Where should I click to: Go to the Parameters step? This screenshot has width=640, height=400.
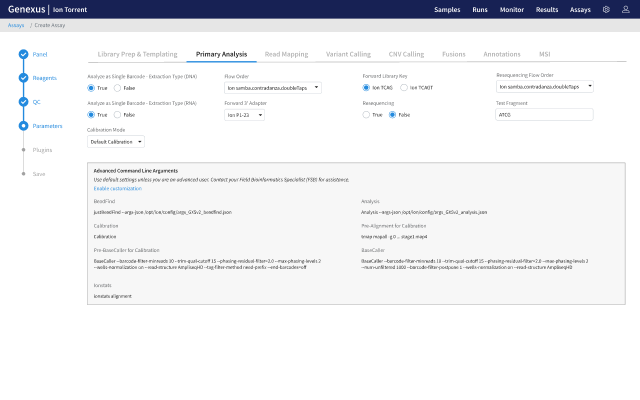(47, 126)
